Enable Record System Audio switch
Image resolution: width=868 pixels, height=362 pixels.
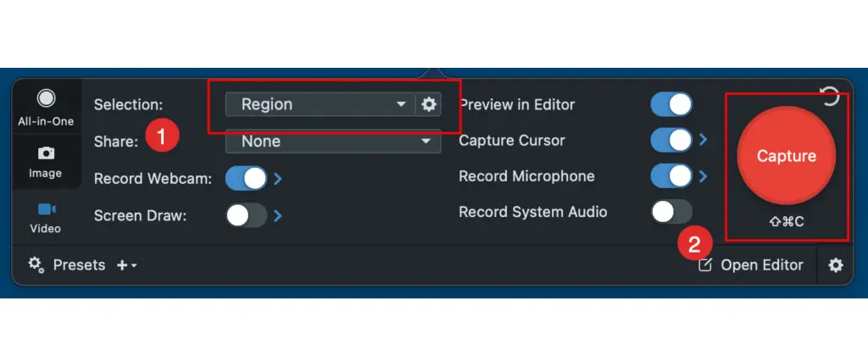[x=671, y=212]
